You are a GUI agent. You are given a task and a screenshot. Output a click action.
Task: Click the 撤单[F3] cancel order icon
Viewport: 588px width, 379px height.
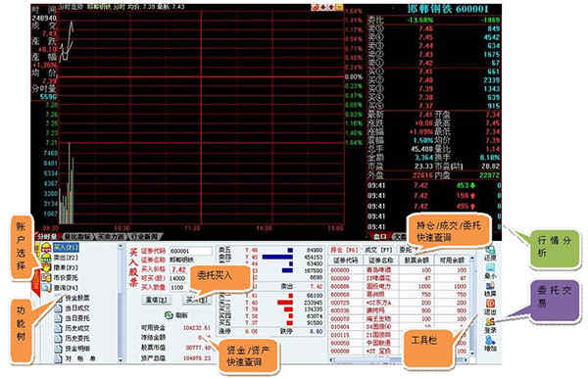pyautogui.click(x=46, y=267)
